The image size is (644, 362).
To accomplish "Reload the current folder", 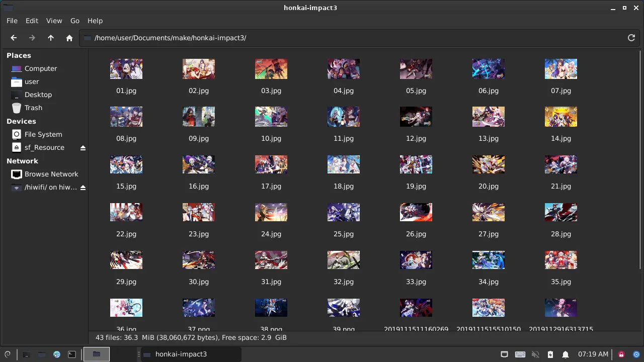I will [631, 38].
